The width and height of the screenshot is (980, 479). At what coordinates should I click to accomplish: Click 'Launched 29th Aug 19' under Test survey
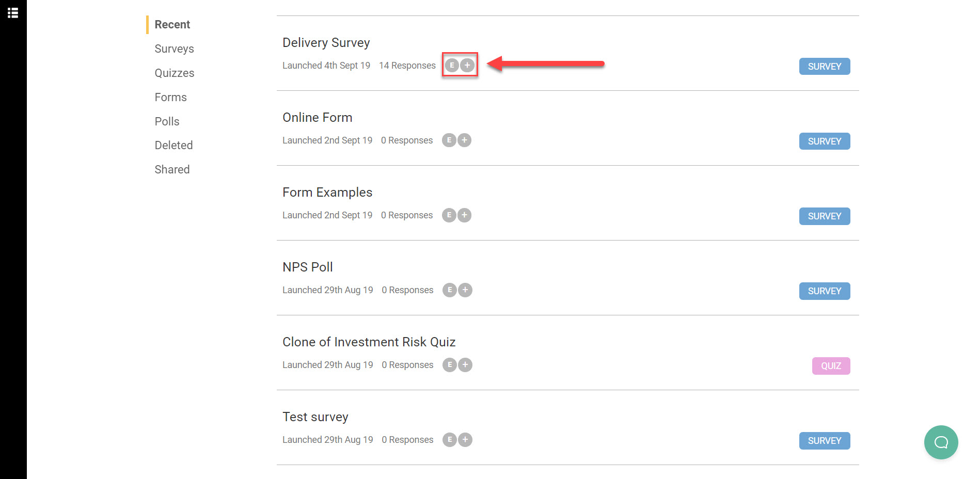click(x=328, y=440)
